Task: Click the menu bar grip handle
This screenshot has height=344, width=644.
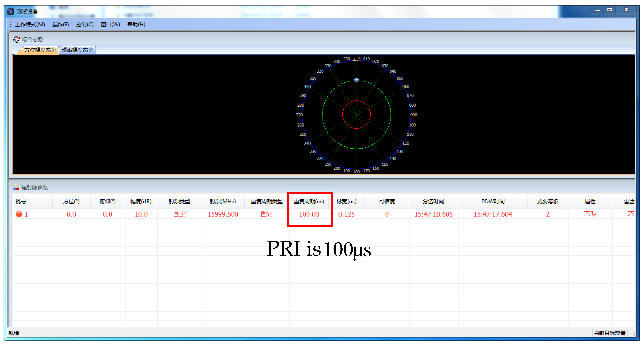Action: point(10,24)
